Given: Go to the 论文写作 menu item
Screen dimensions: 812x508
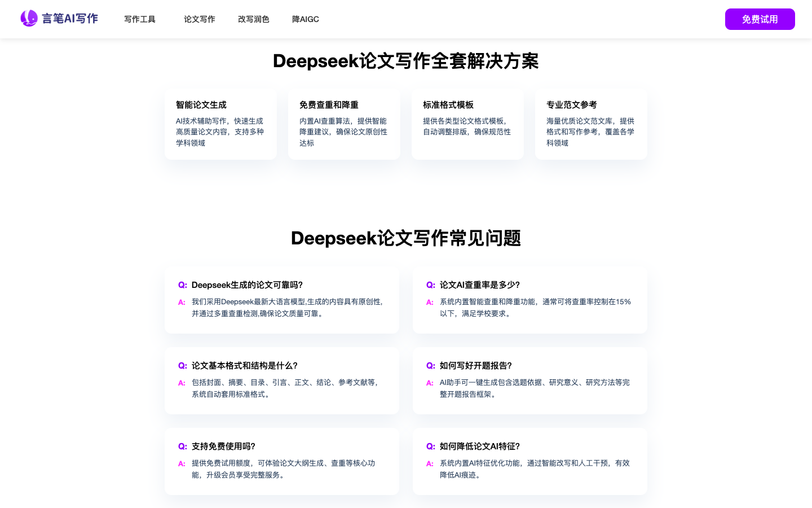Looking at the screenshot, I should [x=199, y=19].
